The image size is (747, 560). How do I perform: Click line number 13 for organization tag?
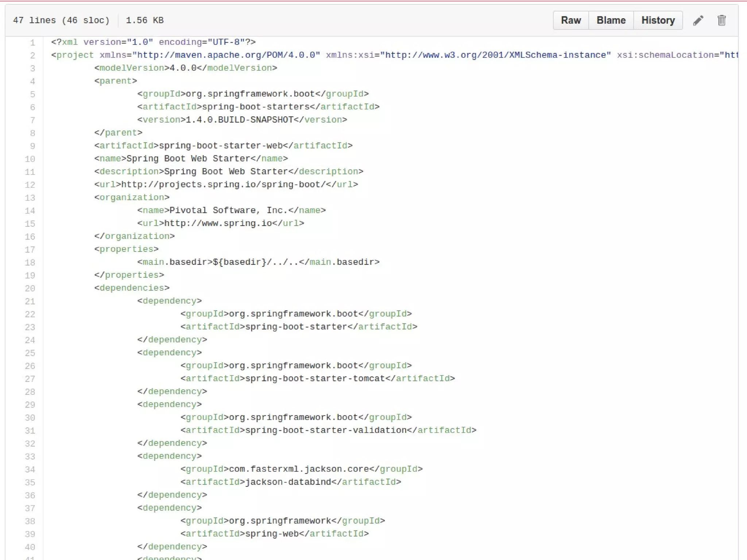click(x=30, y=198)
